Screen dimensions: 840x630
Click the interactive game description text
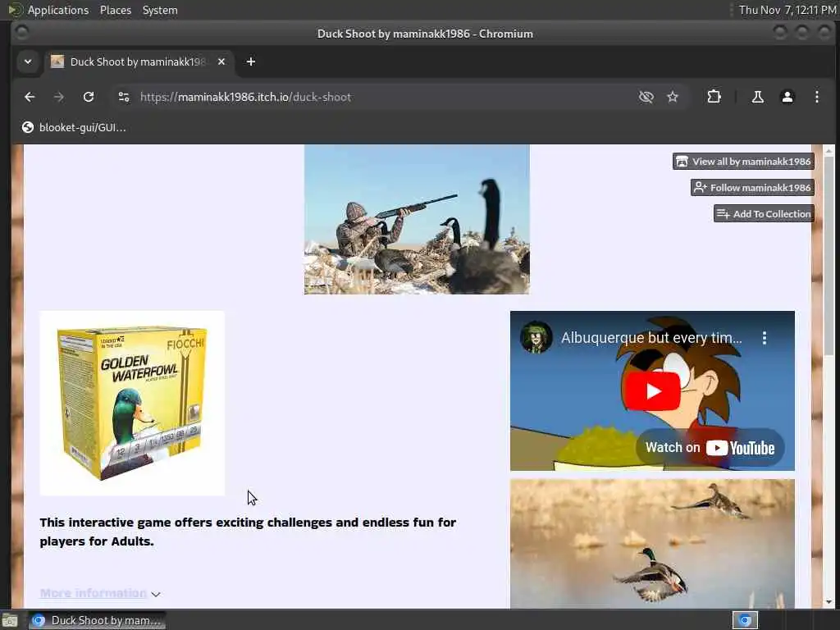tap(248, 532)
